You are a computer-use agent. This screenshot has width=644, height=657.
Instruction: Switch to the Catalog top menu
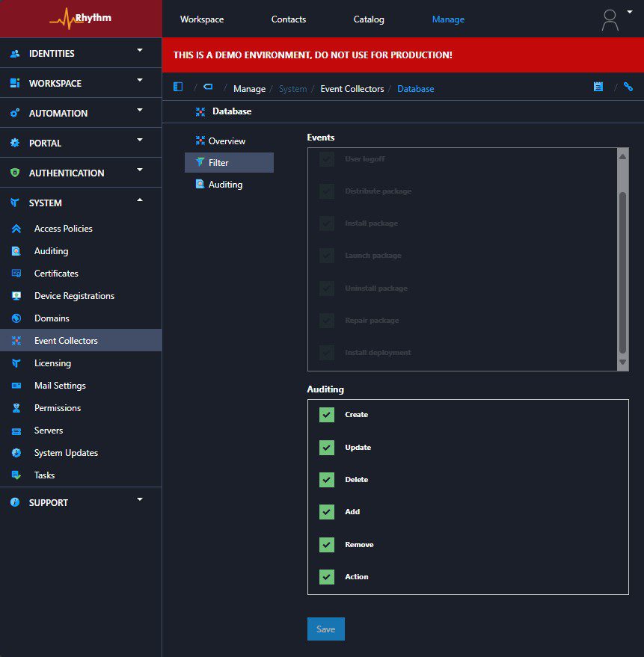[369, 19]
